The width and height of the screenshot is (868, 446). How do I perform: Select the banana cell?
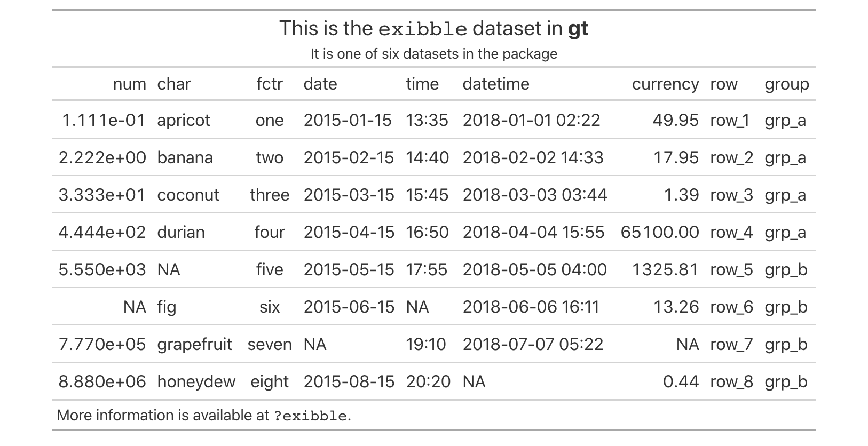[185, 157]
